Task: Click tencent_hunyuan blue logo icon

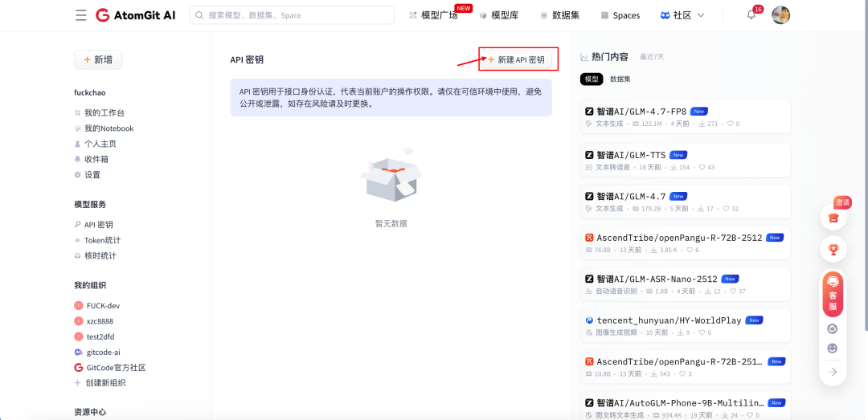Action: [x=589, y=320]
